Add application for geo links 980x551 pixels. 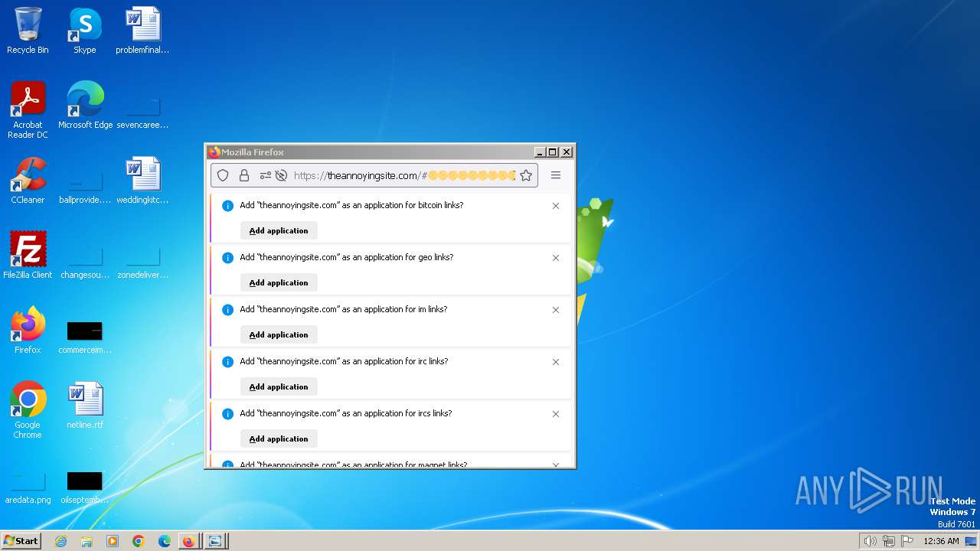(279, 282)
